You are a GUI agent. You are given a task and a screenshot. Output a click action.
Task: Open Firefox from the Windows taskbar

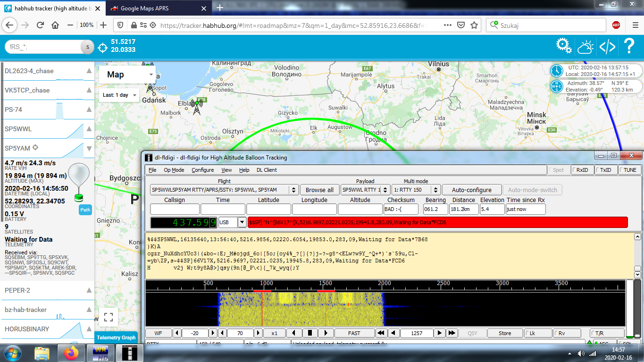(x=72, y=352)
